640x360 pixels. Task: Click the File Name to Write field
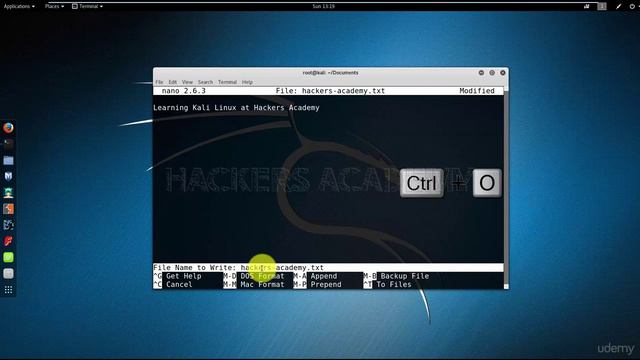[x=328, y=268]
